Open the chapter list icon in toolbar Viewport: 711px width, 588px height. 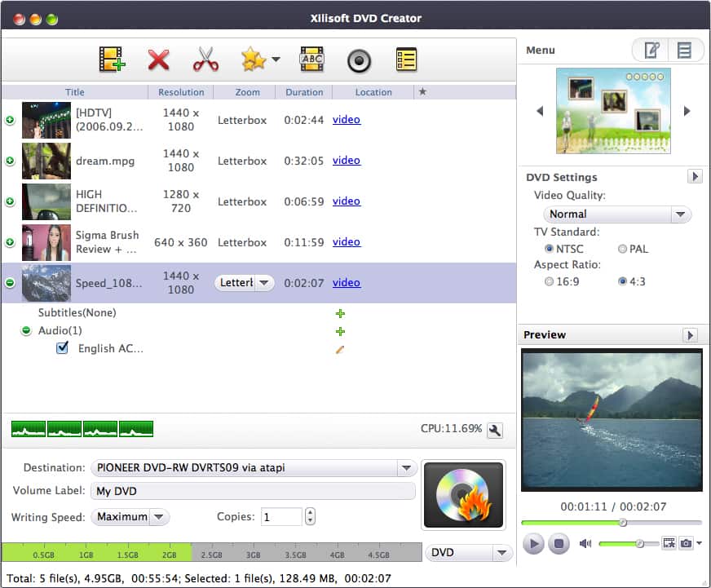click(405, 60)
